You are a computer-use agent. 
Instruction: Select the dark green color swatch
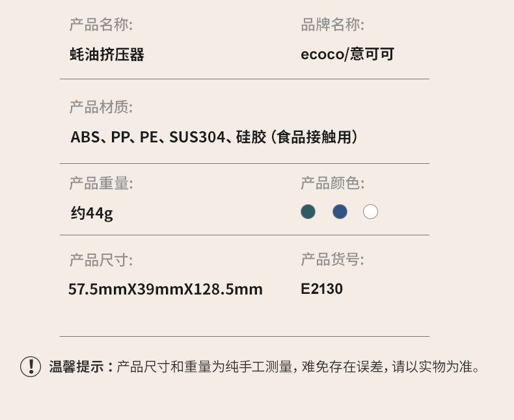tap(308, 211)
